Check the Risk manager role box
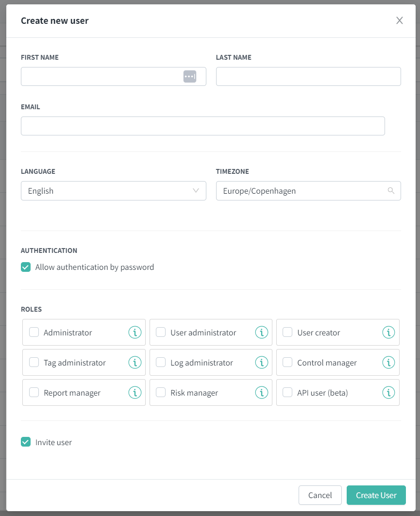Screen dimensions: 420x516 (x=161, y=393)
